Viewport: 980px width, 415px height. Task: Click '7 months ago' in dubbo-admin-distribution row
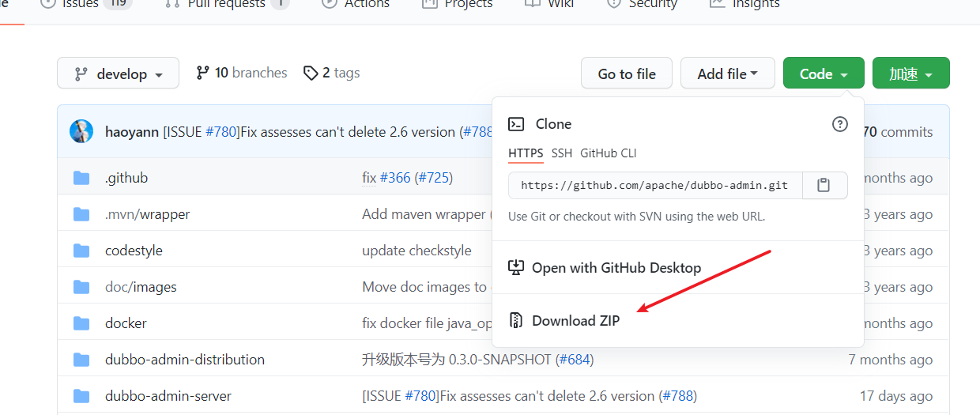(x=891, y=360)
